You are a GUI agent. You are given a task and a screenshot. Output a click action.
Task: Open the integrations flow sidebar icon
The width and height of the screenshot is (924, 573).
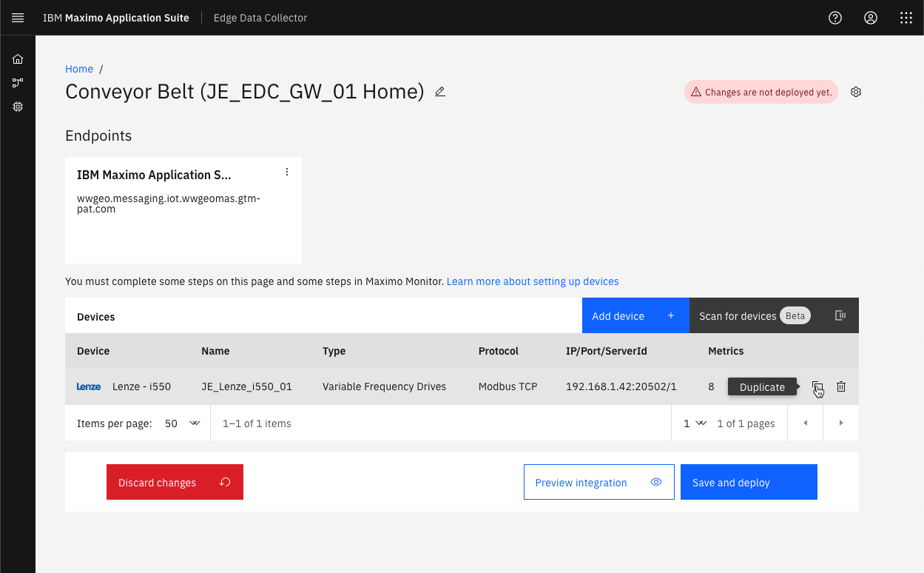[x=18, y=83]
